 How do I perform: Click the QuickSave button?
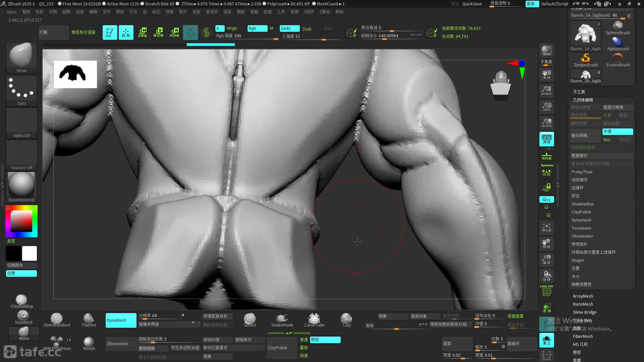(472, 4)
